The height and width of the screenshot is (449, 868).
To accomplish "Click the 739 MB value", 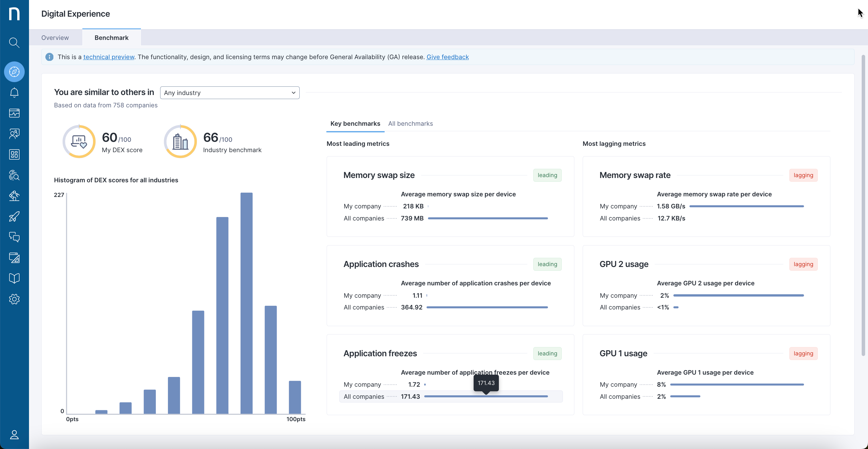I will 412,218.
